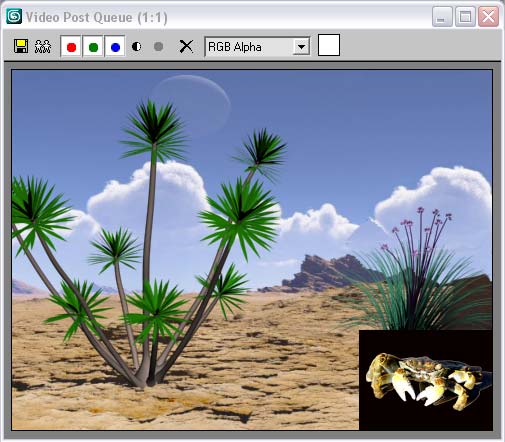Screen dimensions: 505x442
Task: Minimize the Video Post Queue window
Action: click(442, 17)
